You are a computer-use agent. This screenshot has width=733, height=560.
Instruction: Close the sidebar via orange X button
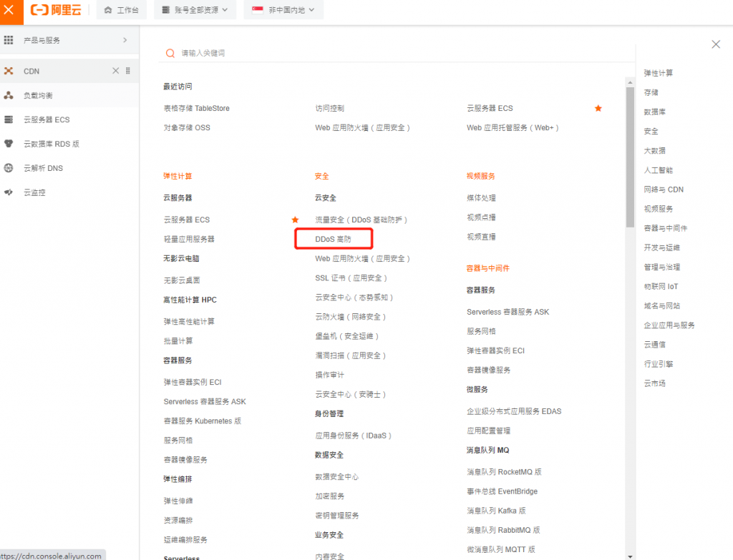[9, 10]
